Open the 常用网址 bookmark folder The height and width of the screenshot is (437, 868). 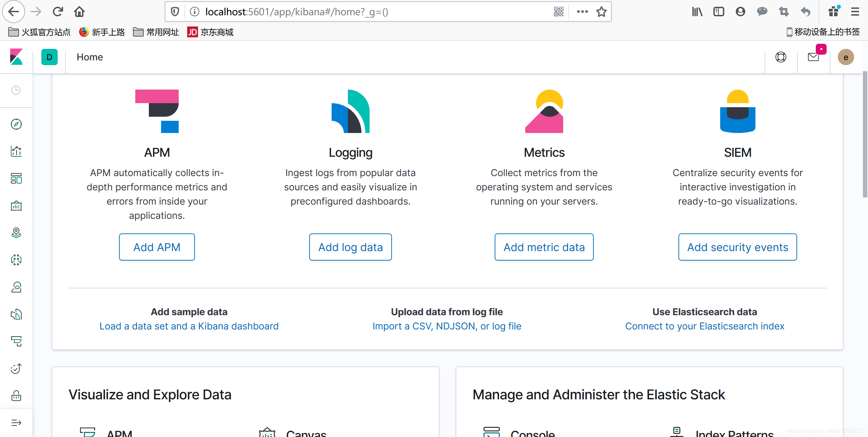click(156, 32)
